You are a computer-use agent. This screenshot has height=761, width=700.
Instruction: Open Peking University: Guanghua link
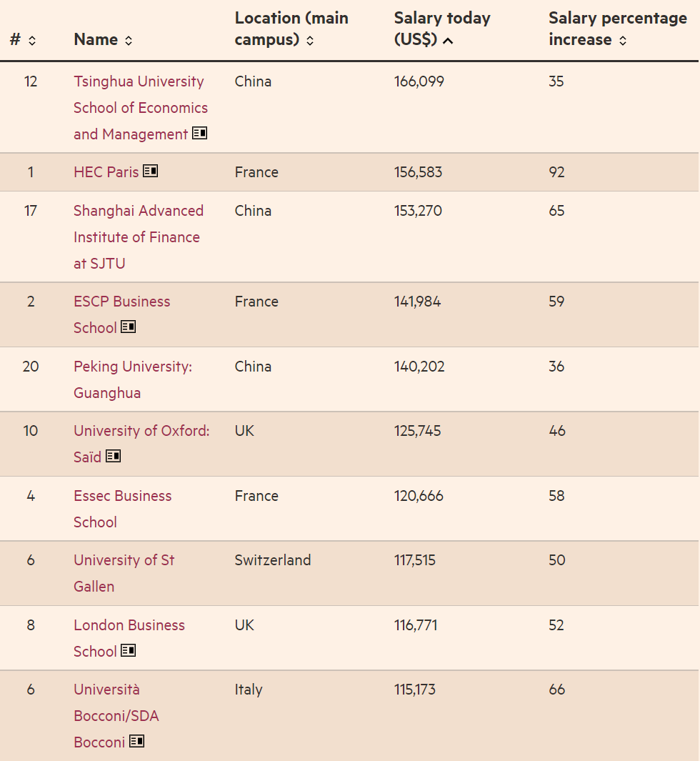(133, 379)
